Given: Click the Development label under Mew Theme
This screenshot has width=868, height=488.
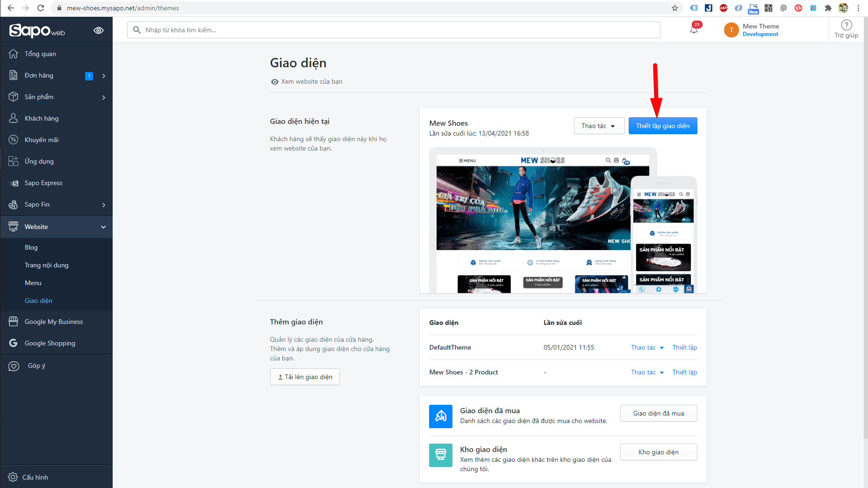Looking at the screenshot, I should [x=760, y=34].
